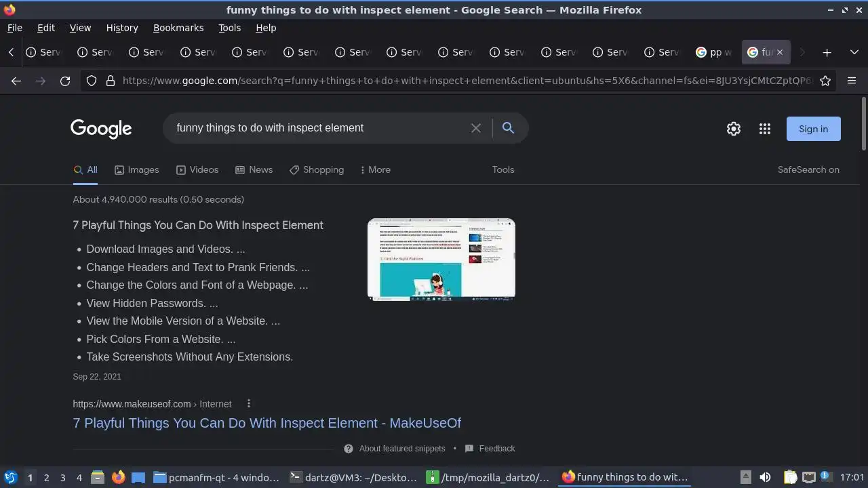This screenshot has height=488, width=868.
Task: Open the File menu
Action: click(14, 28)
